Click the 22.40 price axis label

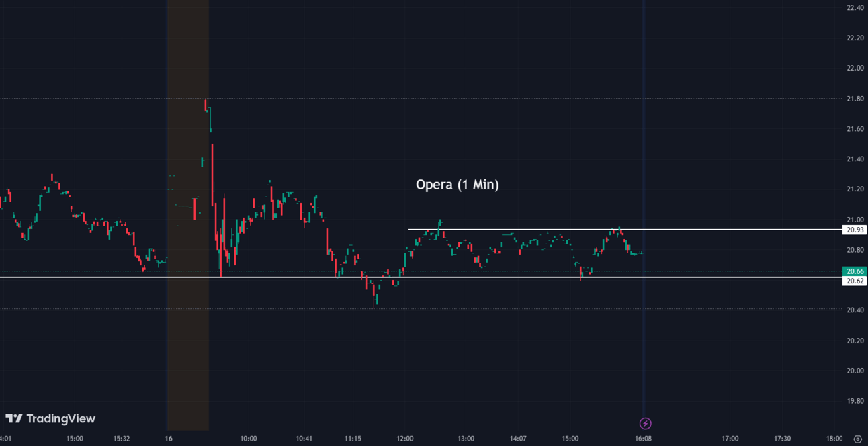(x=855, y=7)
